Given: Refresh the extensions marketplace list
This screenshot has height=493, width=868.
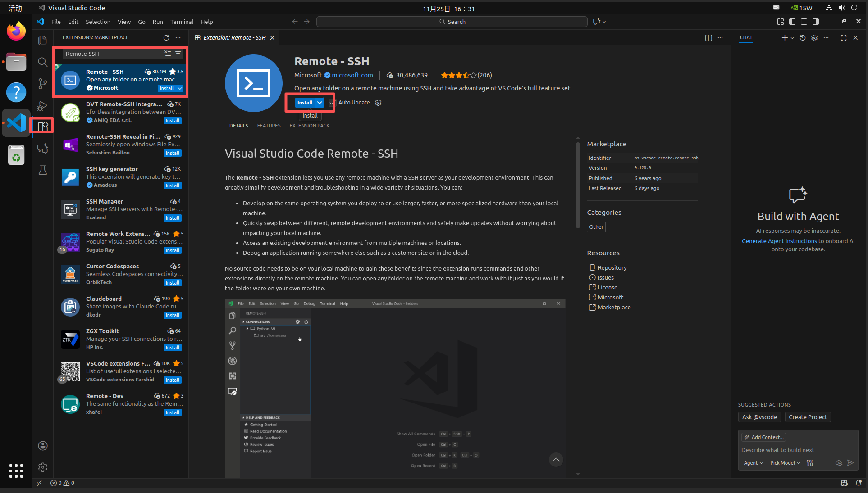Looking at the screenshot, I should coord(166,38).
